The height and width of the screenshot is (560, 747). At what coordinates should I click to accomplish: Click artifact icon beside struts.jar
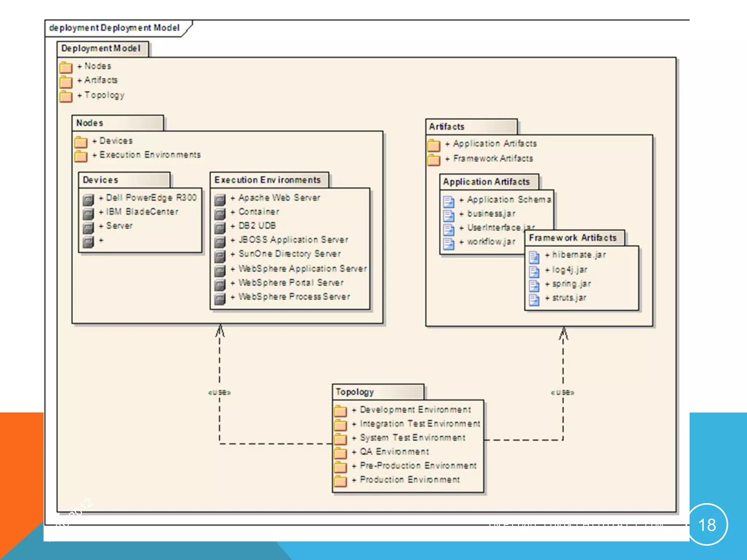[x=534, y=300]
